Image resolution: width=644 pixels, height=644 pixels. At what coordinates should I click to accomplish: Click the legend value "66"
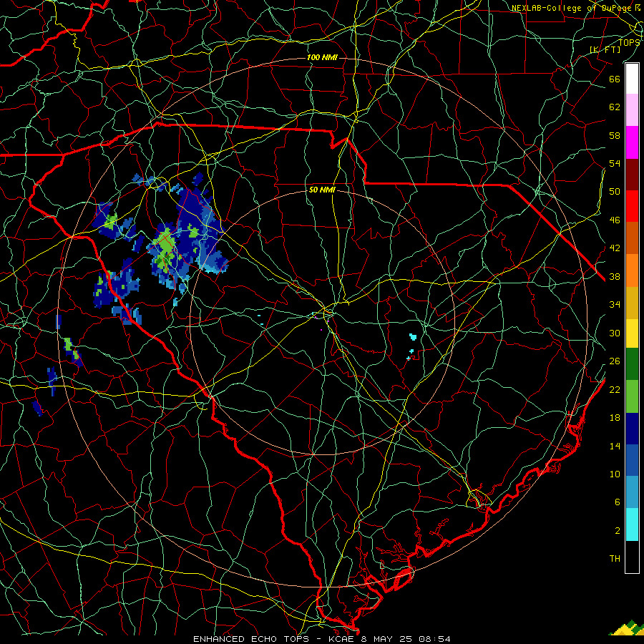click(615, 79)
